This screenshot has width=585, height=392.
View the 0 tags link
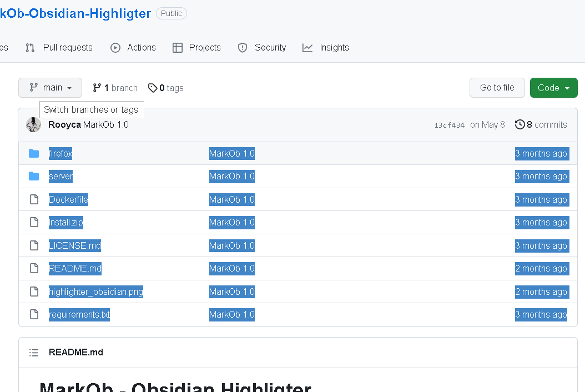pos(166,88)
